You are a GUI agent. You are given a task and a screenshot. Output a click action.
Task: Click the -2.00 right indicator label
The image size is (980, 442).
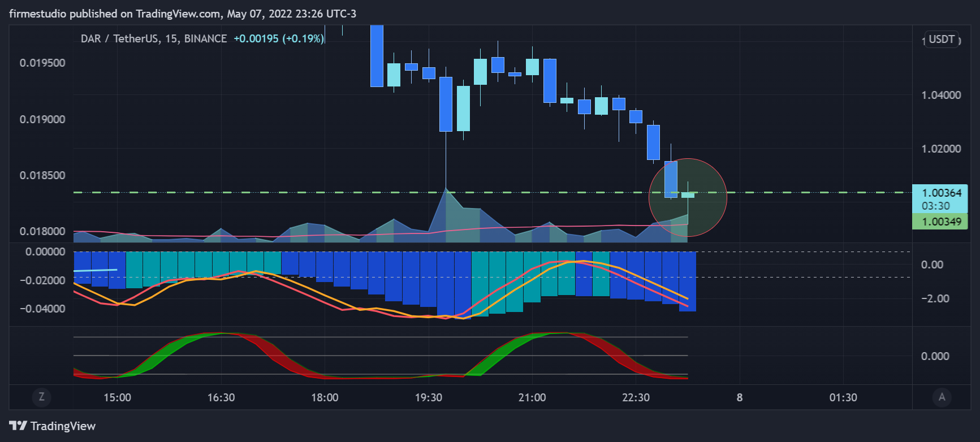[x=935, y=298]
